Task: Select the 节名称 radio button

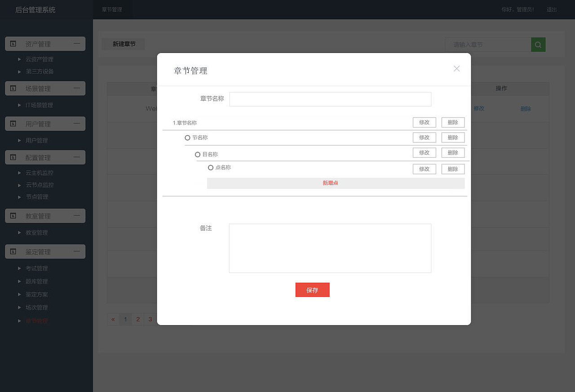Action: click(187, 138)
